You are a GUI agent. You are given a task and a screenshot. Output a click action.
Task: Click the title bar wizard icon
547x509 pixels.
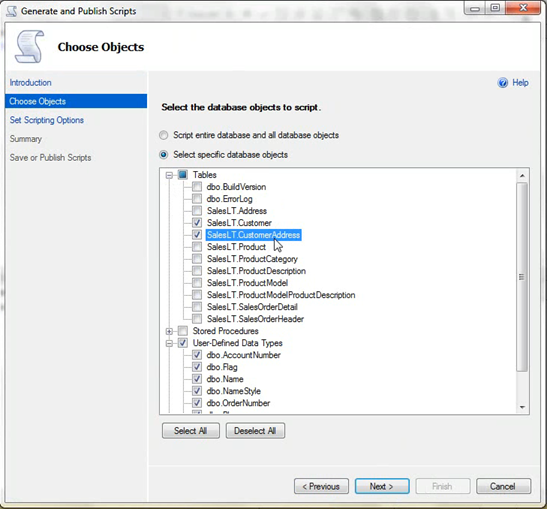coord(12,11)
